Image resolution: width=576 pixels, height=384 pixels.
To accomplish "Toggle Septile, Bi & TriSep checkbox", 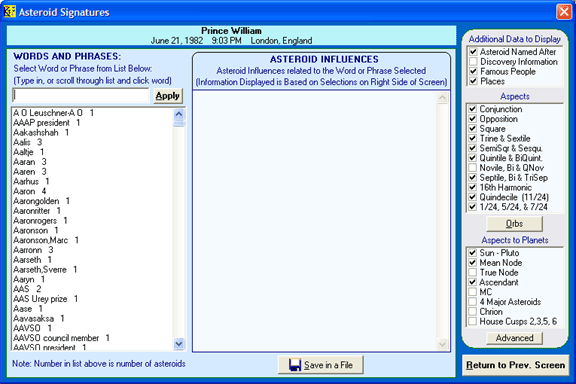I will point(472,177).
